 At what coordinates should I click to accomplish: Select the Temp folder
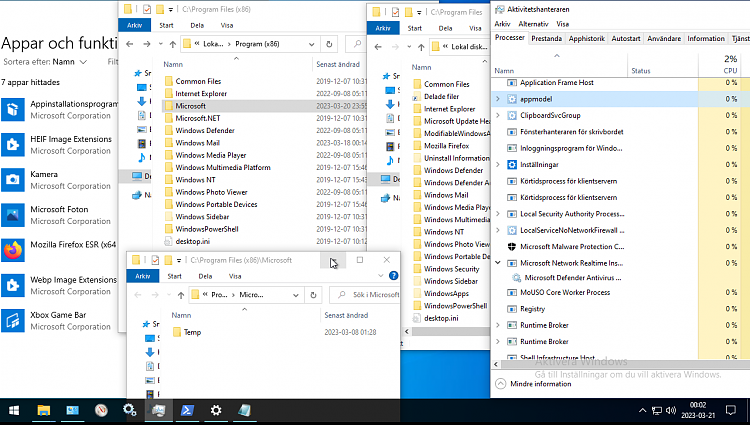pyautogui.click(x=192, y=332)
